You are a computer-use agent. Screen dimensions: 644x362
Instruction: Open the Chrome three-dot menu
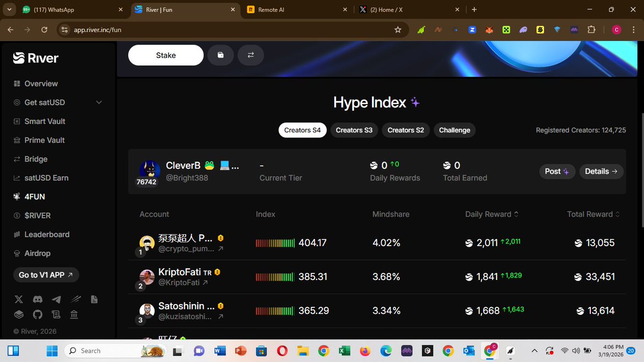point(633,30)
